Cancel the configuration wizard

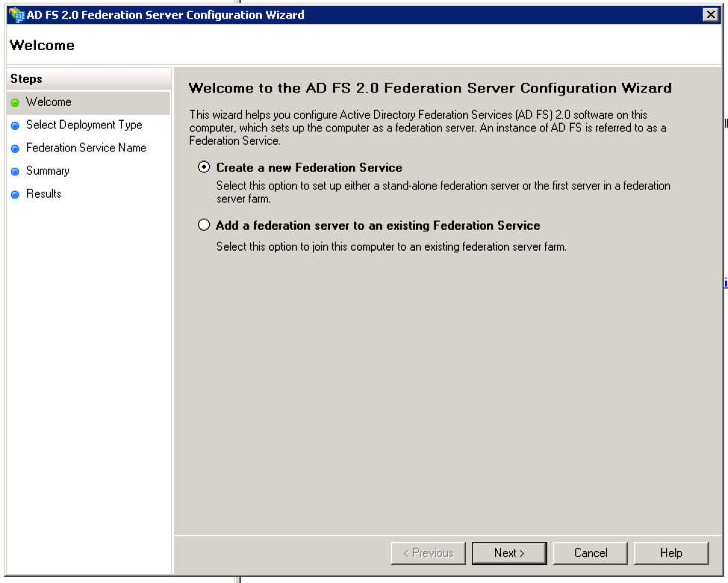(x=591, y=553)
